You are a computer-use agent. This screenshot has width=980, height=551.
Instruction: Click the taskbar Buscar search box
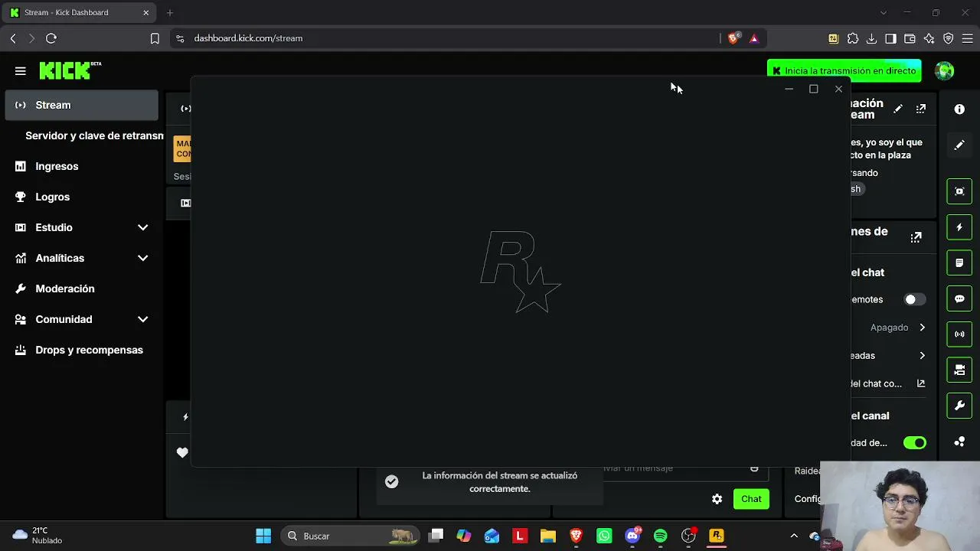pyautogui.click(x=350, y=536)
